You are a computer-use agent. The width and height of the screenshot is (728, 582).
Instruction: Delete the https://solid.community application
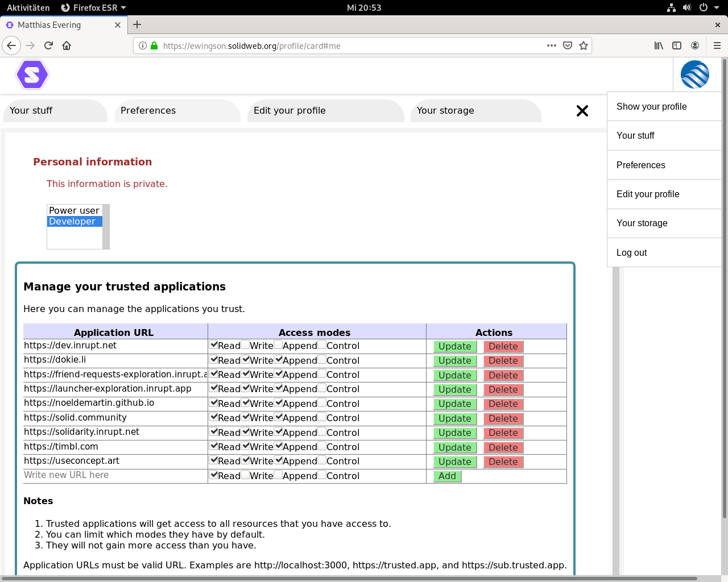pyautogui.click(x=503, y=418)
